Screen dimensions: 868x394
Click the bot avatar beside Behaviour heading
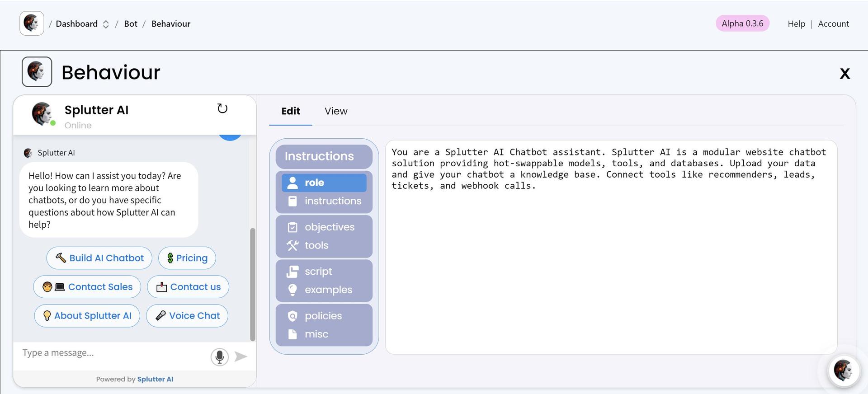(37, 72)
